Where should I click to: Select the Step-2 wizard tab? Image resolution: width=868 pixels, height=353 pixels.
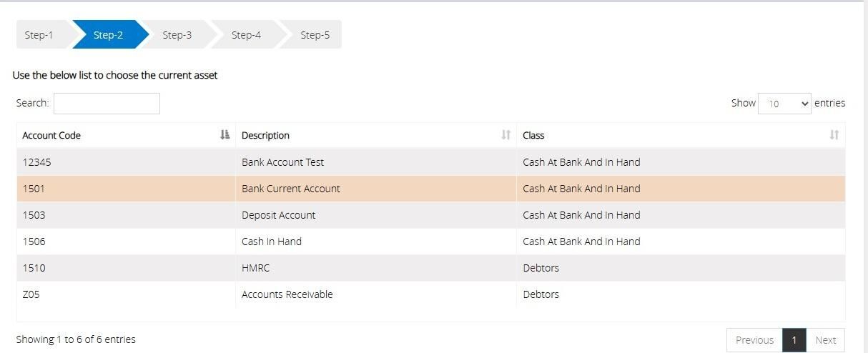pos(108,34)
